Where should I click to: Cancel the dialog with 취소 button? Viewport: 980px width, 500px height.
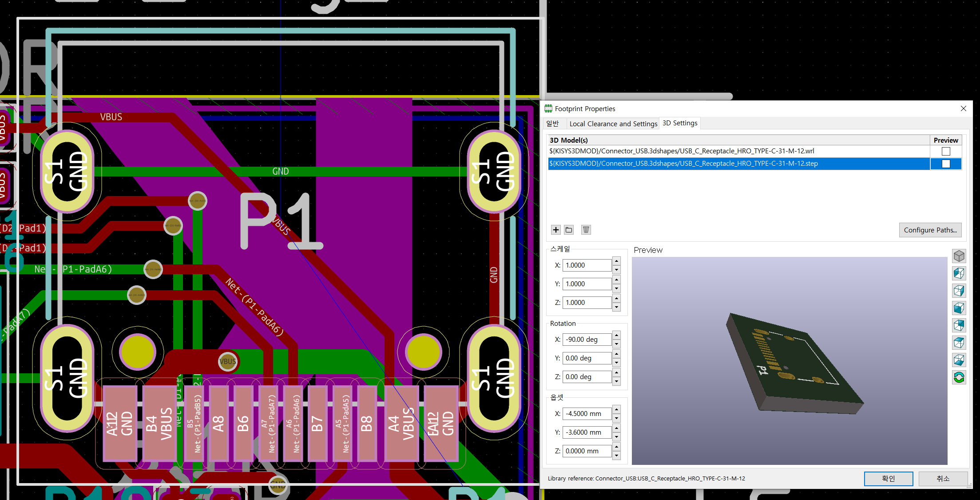(x=943, y=478)
